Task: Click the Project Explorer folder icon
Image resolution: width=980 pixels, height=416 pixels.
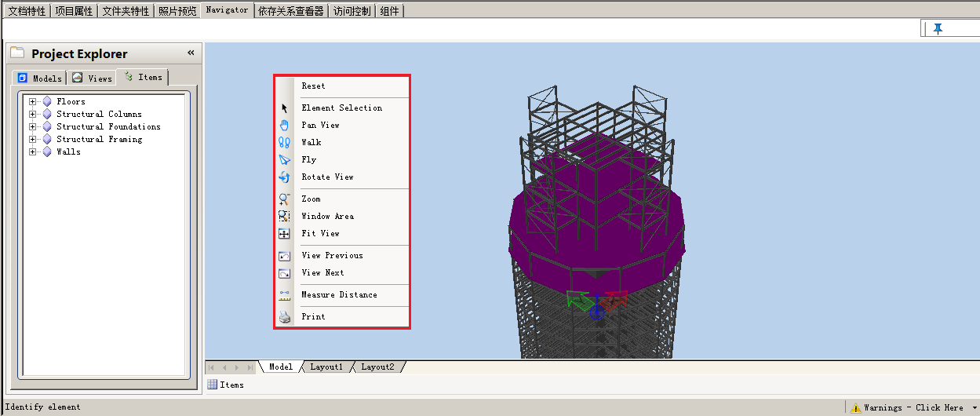Action: pyautogui.click(x=17, y=53)
